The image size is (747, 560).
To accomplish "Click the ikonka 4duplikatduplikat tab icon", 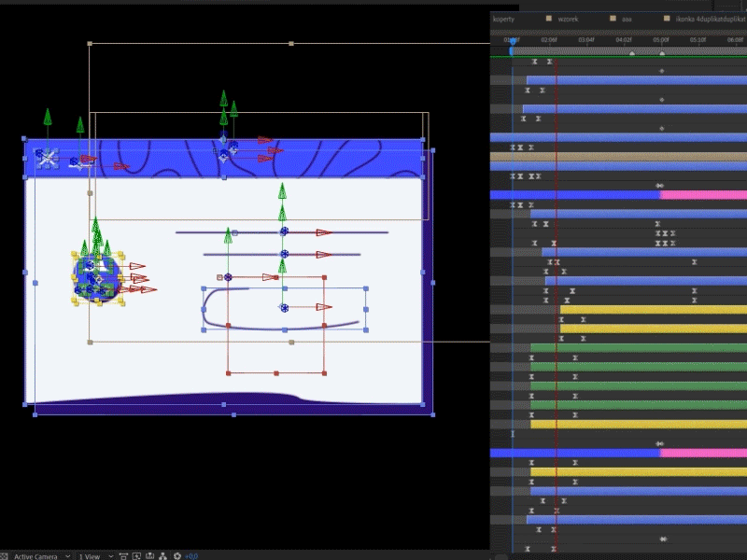I will [666, 18].
